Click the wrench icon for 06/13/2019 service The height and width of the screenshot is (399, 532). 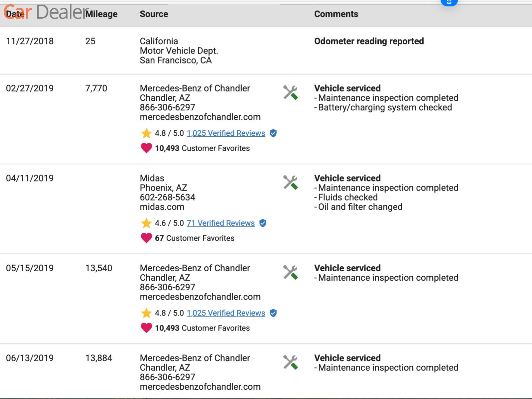(290, 362)
